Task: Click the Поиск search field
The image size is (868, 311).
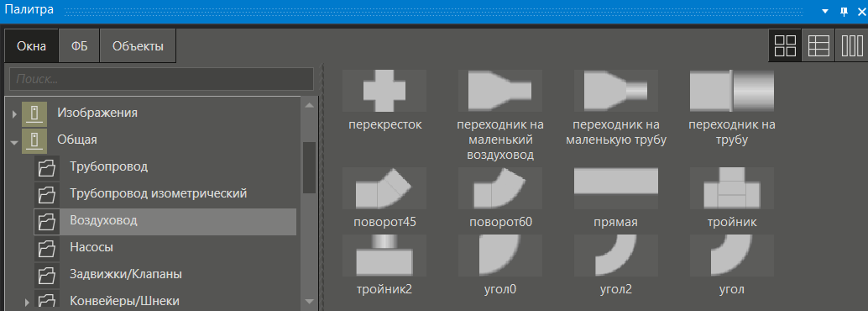Action: pos(162,79)
